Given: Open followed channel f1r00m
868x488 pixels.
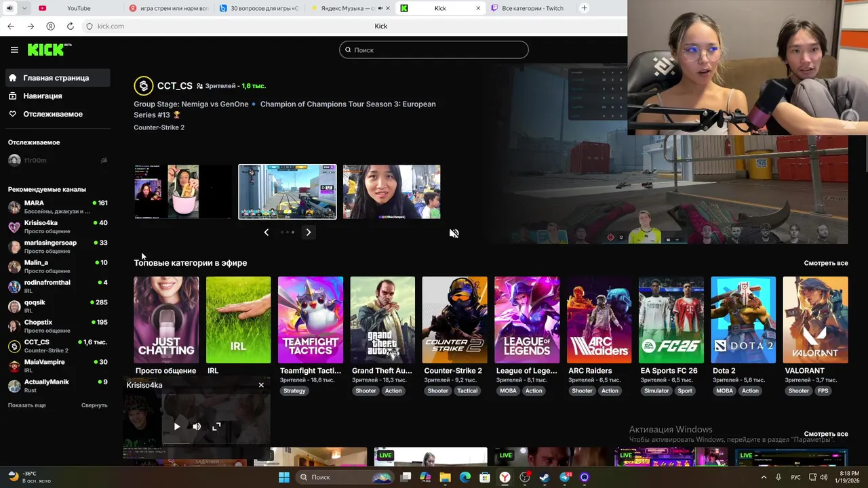Looking at the screenshot, I should [35, 160].
